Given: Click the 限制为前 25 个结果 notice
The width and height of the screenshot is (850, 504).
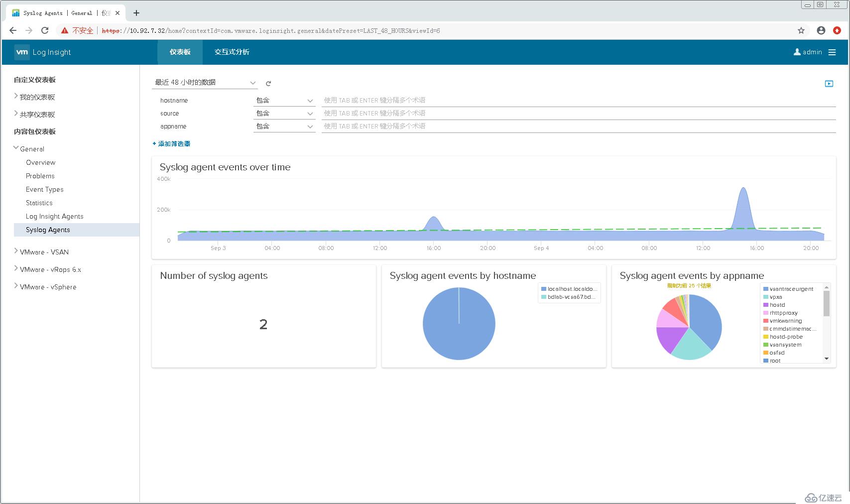Looking at the screenshot, I should (689, 286).
